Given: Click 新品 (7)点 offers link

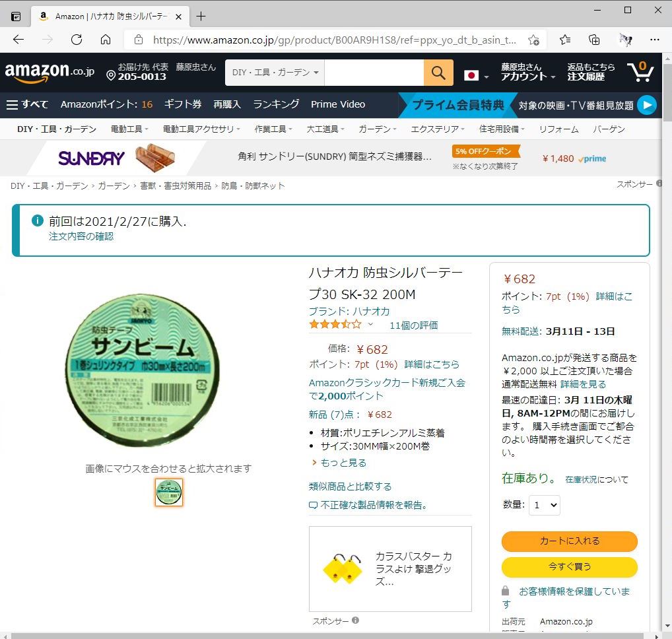Looking at the screenshot, I should tap(350, 415).
